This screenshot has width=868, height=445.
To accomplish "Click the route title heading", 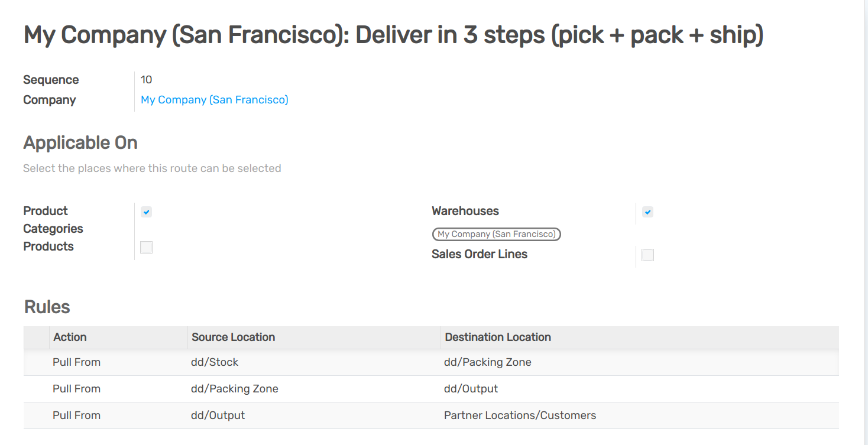I will click(393, 35).
